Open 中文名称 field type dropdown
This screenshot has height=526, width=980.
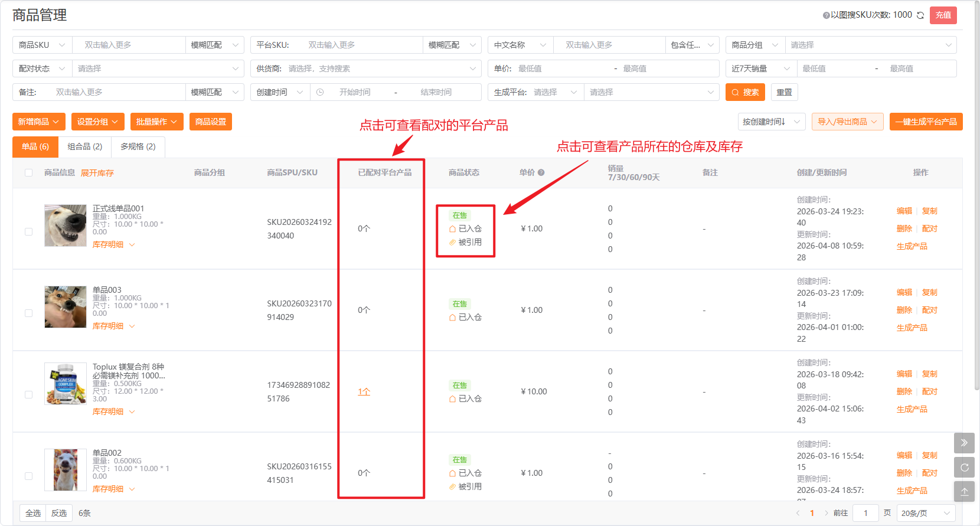click(520, 45)
